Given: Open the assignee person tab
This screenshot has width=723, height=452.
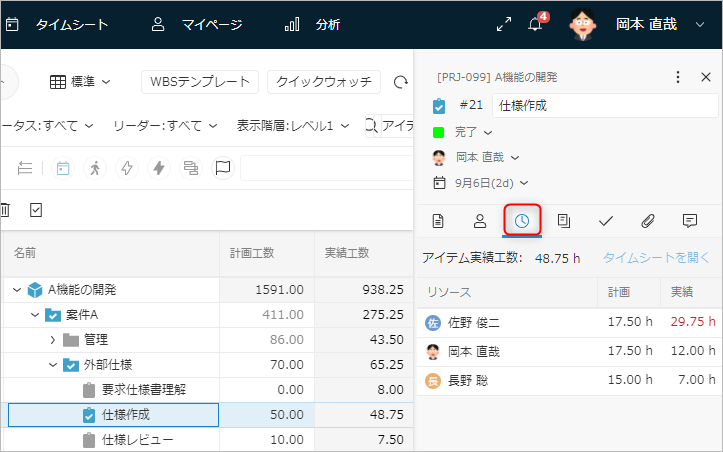Looking at the screenshot, I should pyautogui.click(x=479, y=220).
